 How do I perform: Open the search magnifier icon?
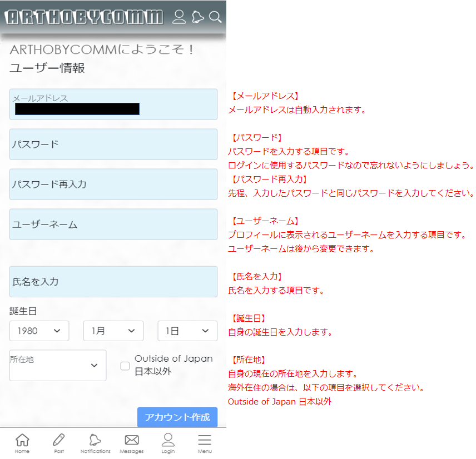point(215,17)
